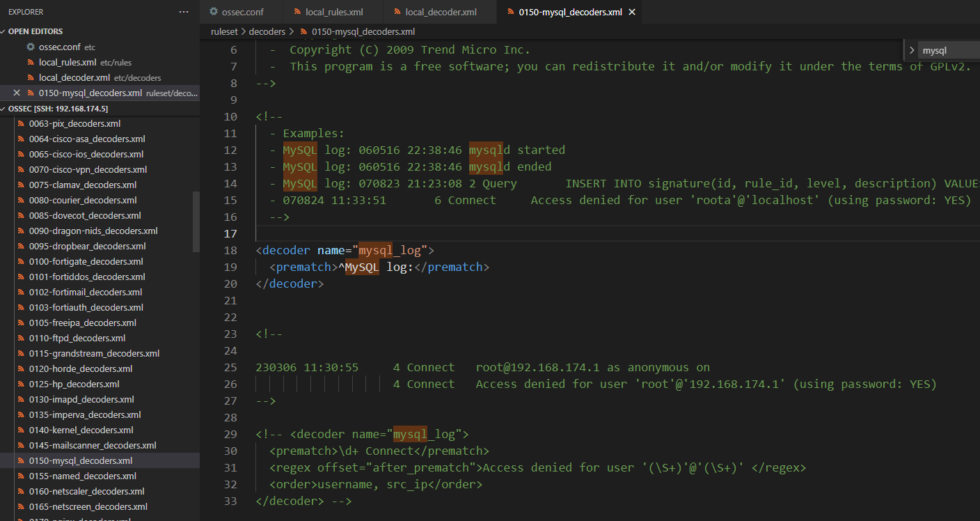Switch to the local_rules.xml tab
Screen dimensions: 980x521
[333, 12]
